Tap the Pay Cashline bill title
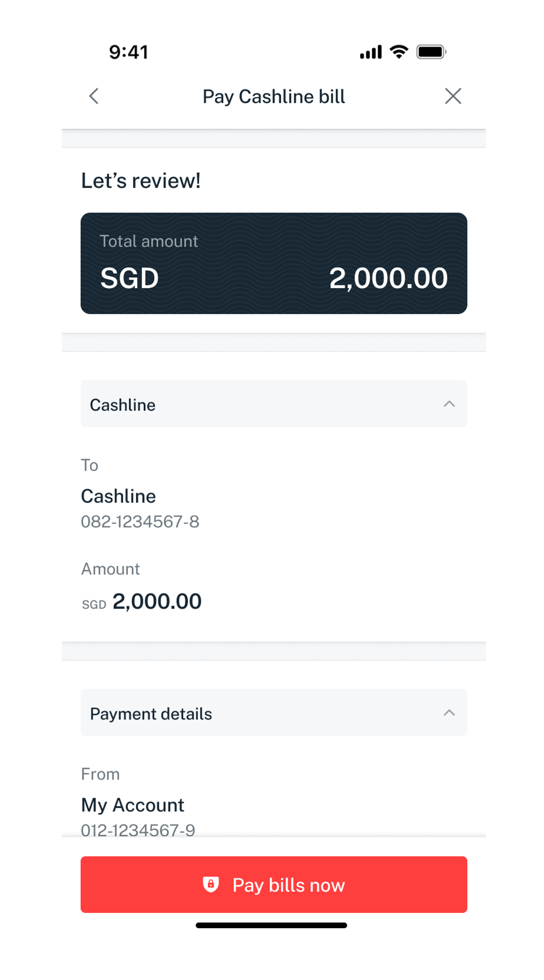Image resolution: width=544 pixels, height=980 pixels. (274, 96)
